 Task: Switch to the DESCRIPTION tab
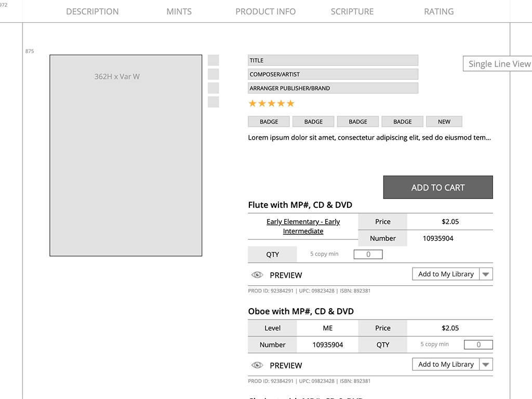(x=92, y=11)
